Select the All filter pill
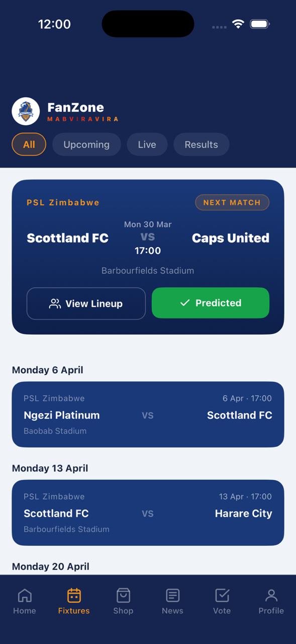This screenshot has height=644, width=296. [28, 144]
